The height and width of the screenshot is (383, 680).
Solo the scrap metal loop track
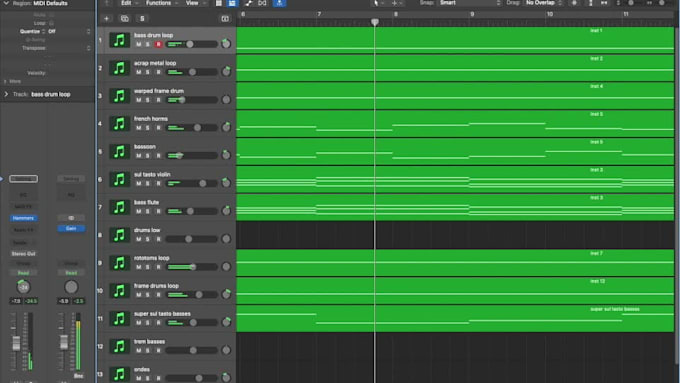tap(147, 72)
